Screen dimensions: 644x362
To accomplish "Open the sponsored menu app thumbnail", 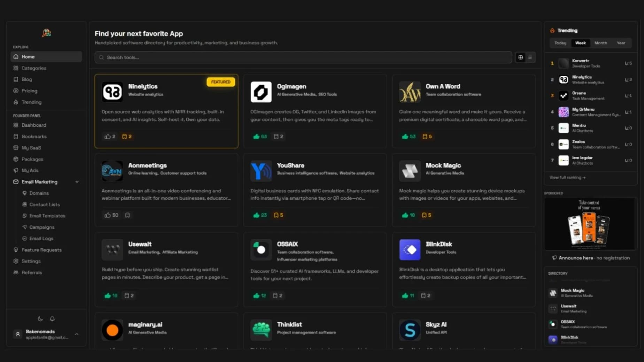I will (x=590, y=223).
